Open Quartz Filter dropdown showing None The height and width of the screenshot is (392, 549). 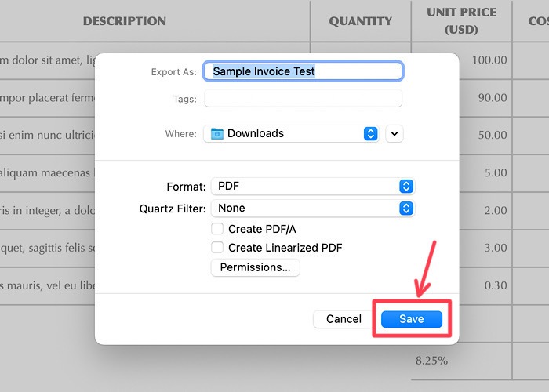click(x=311, y=209)
